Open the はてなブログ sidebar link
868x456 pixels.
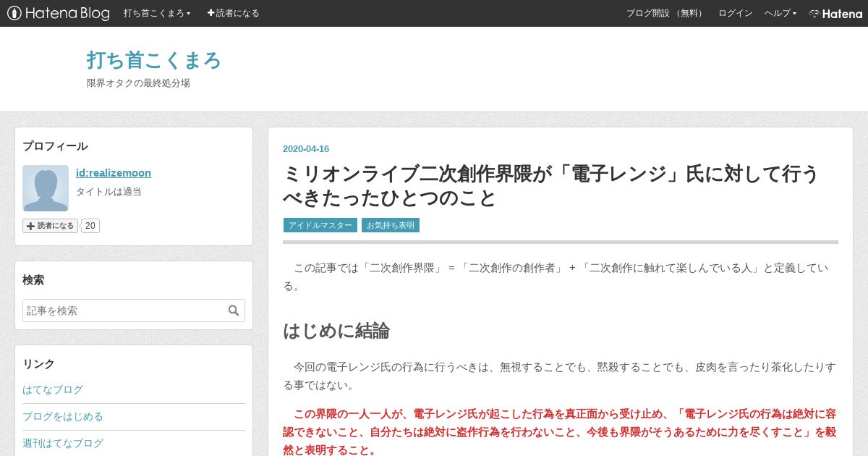click(x=53, y=389)
